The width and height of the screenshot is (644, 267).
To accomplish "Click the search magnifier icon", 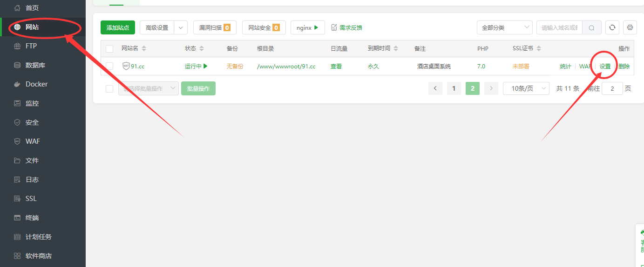I will 591,27.
